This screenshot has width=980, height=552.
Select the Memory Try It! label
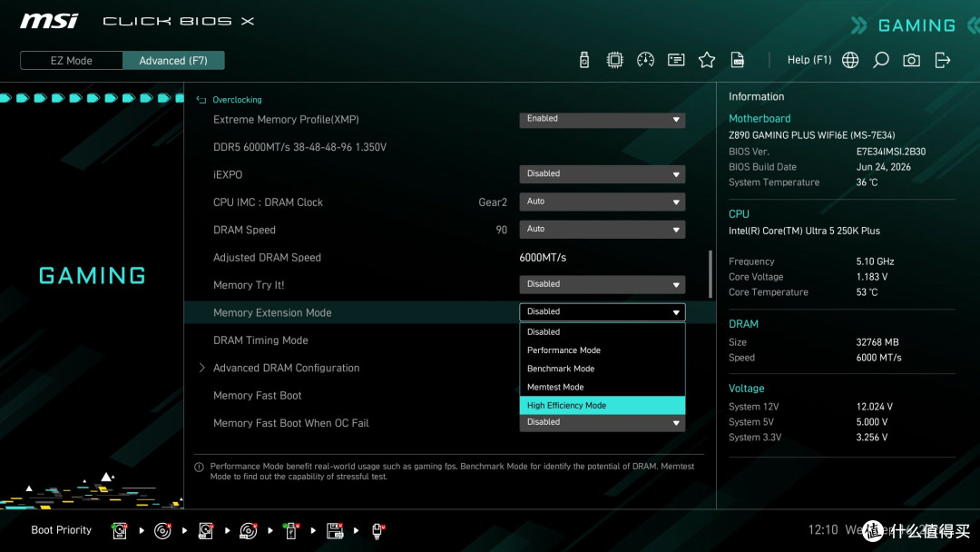tap(248, 285)
